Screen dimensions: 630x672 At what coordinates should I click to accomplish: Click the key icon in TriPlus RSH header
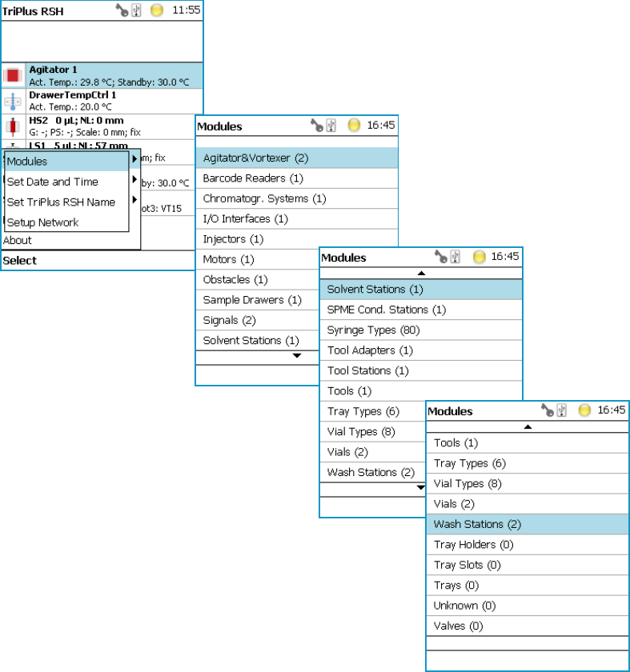[x=122, y=10]
